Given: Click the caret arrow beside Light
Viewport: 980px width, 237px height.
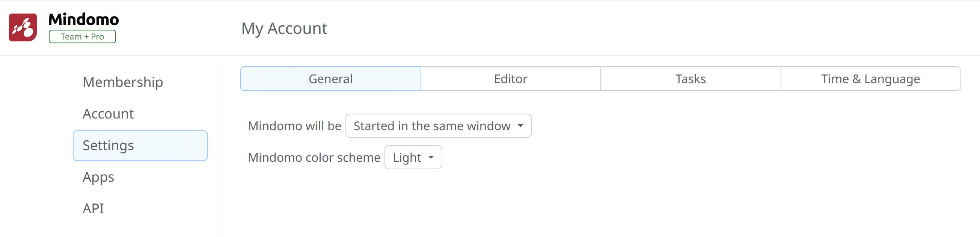Looking at the screenshot, I should [431, 157].
